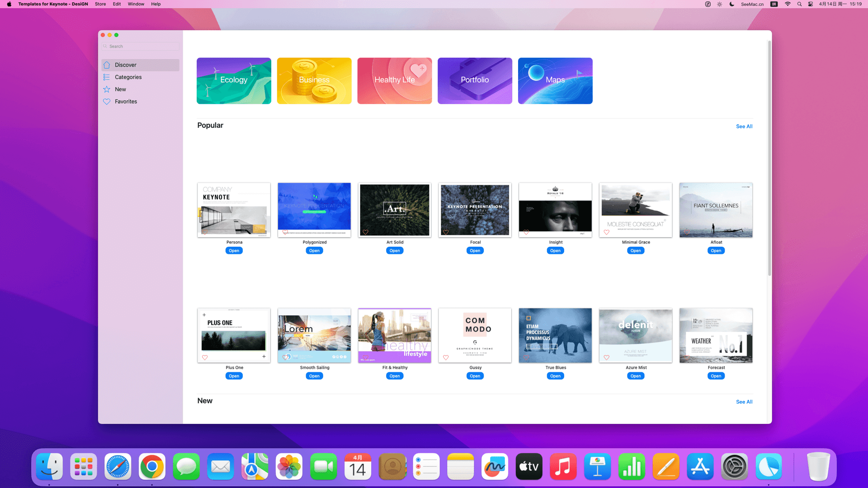
Task: Click the Control Center menu bar icon
Action: click(x=811, y=4)
